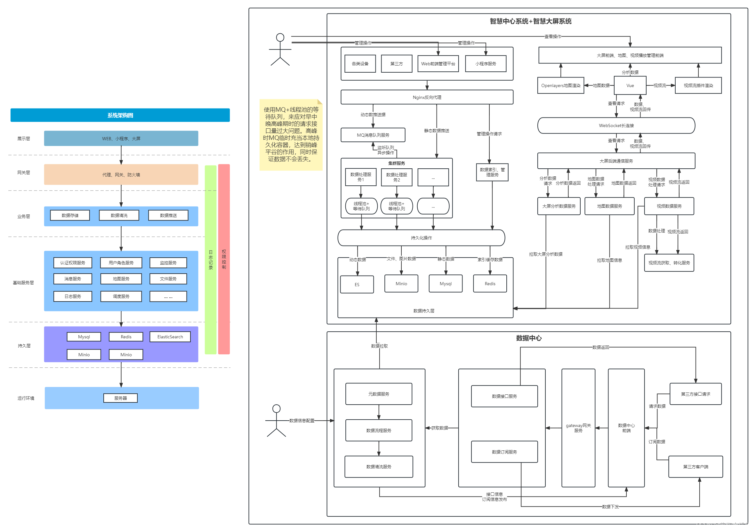Click the 数据流程服务 box
This screenshot has height=532, width=756.
pos(379,431)
